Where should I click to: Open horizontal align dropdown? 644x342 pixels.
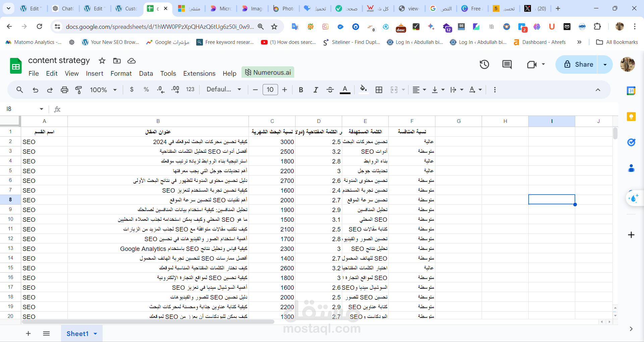[419, 89]
